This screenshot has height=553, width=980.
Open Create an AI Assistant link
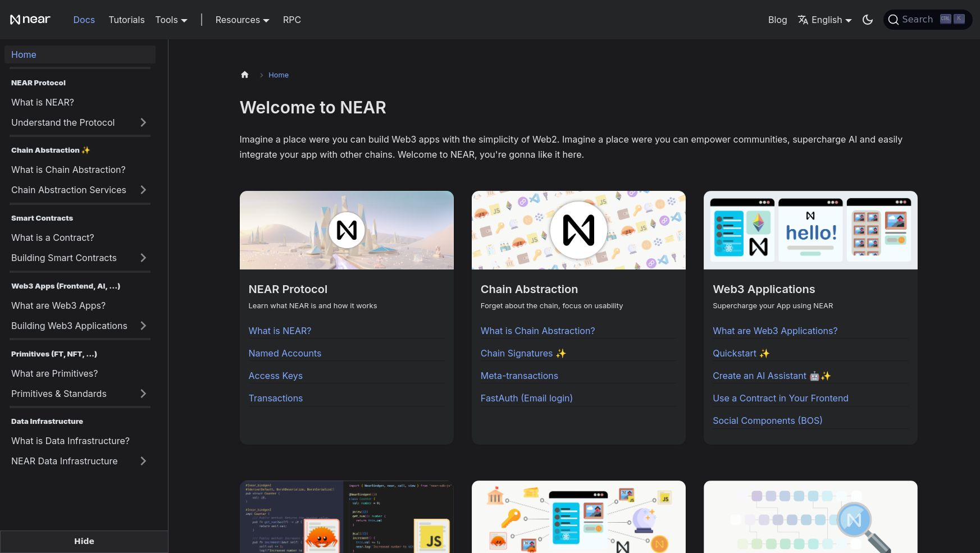click(772, 376)
